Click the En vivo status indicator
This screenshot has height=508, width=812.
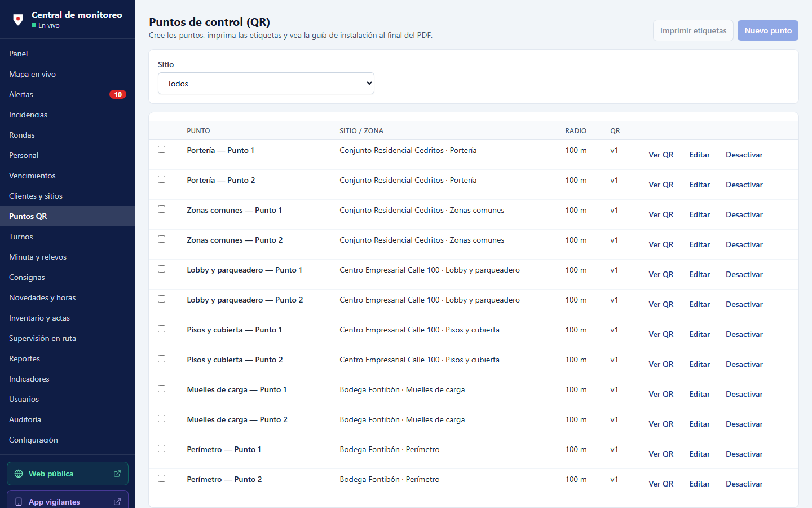coord(46,25)
